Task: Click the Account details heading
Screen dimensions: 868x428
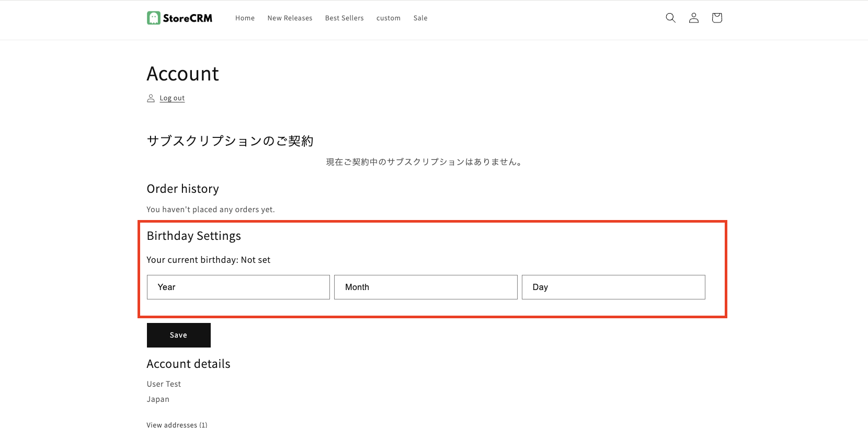Action: pos(188,364)
